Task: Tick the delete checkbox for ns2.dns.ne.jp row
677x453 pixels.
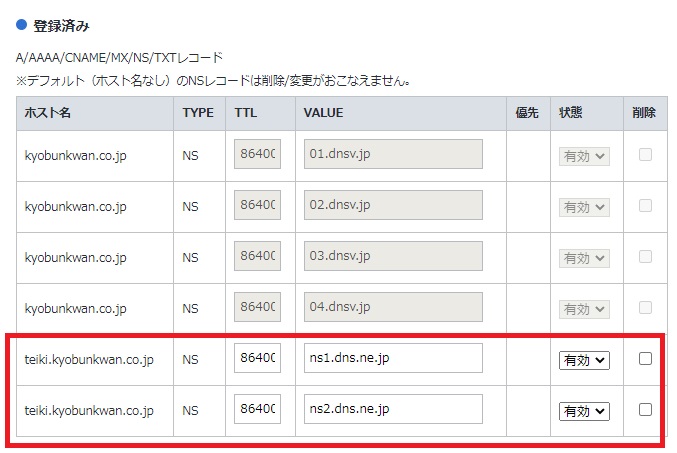Action: 645,409
